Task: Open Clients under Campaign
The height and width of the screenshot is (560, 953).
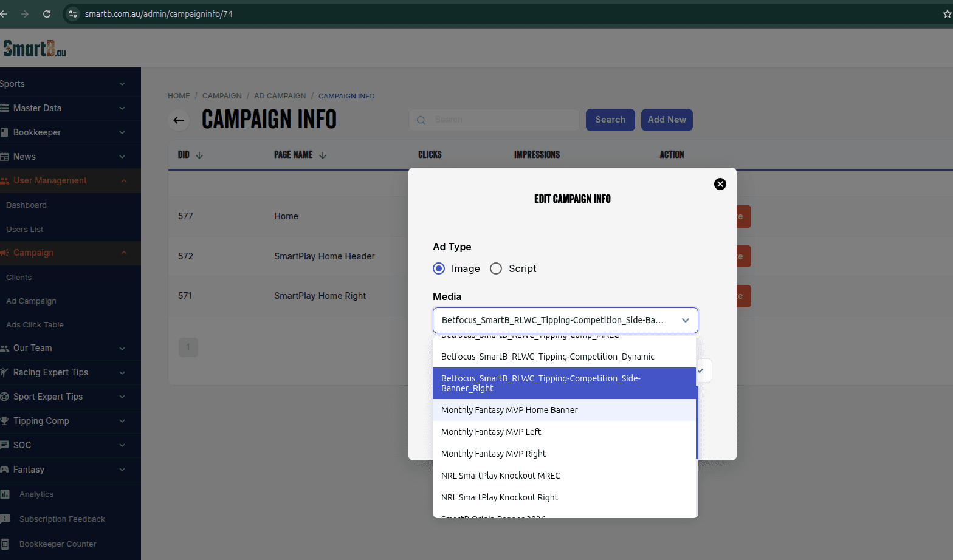Action: pyautogui.click(x=19, y=278)
